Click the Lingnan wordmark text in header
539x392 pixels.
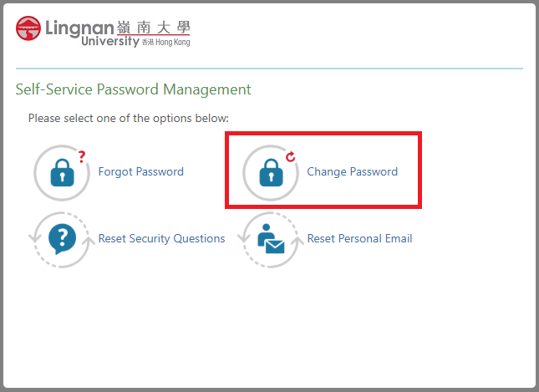(x=79, y=28)
